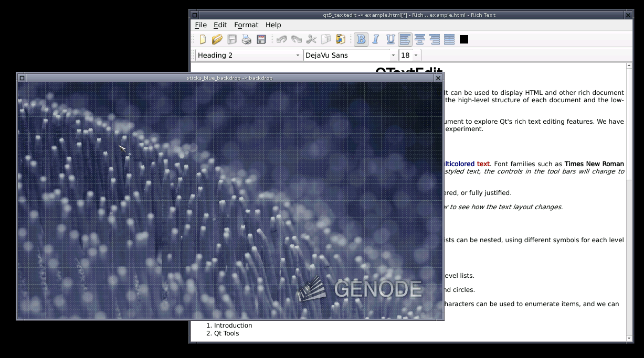Click the text editor's scroll down arrow
Screen dimensions: 644x358
pyautogui.click(x=629, y=339)
